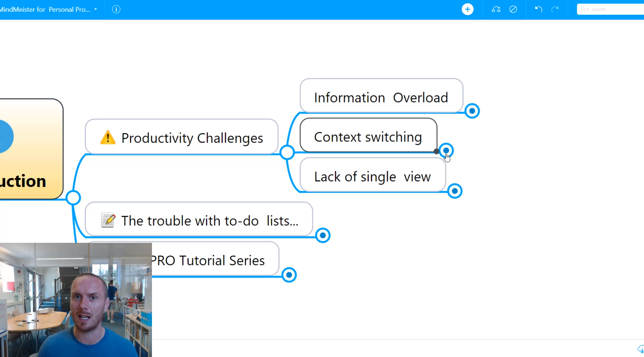644x357 pixels.
Task: Expand the Context switching node
Action: 446,150
